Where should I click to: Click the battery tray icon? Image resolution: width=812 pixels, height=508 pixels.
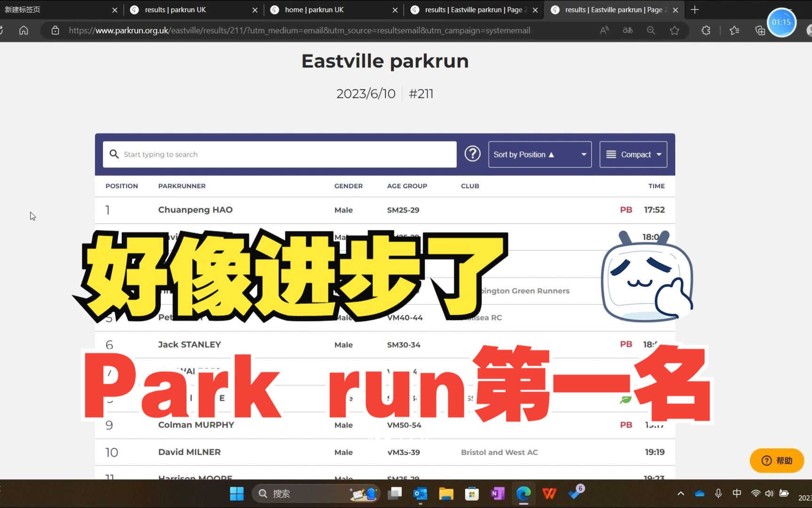pyautogui.click(x=784, y=493)
